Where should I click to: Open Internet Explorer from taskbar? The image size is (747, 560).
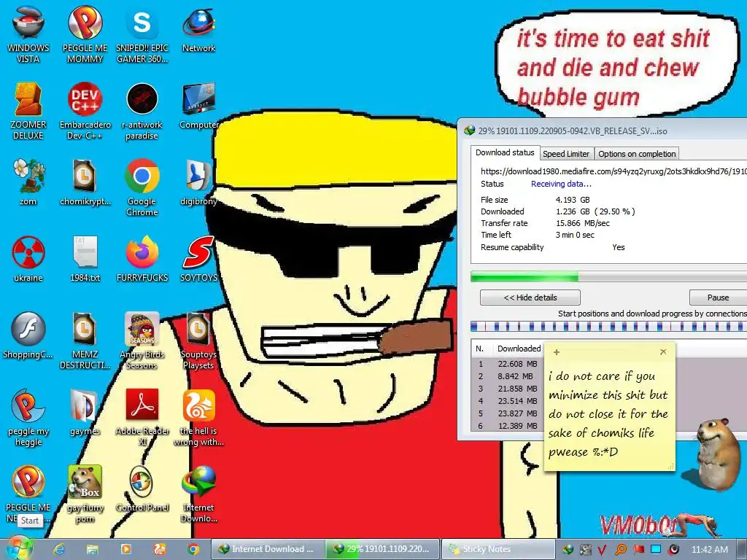click(58, 549)
